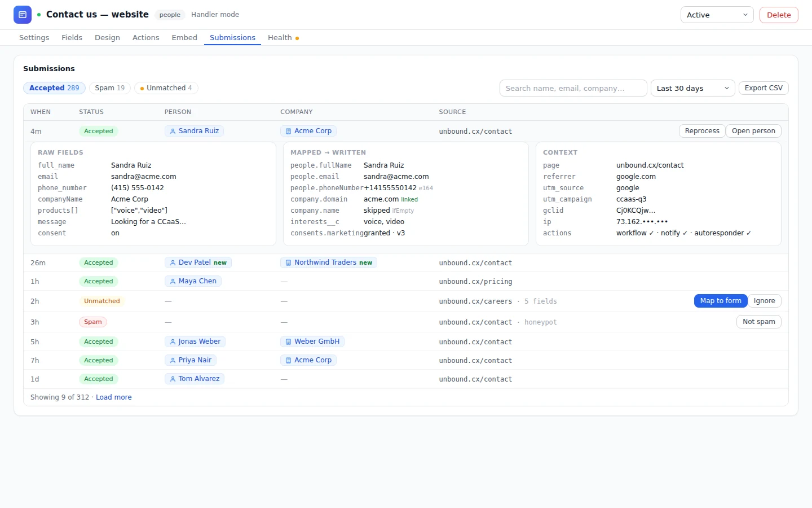Open the Settings tab

tap(34, 38)
